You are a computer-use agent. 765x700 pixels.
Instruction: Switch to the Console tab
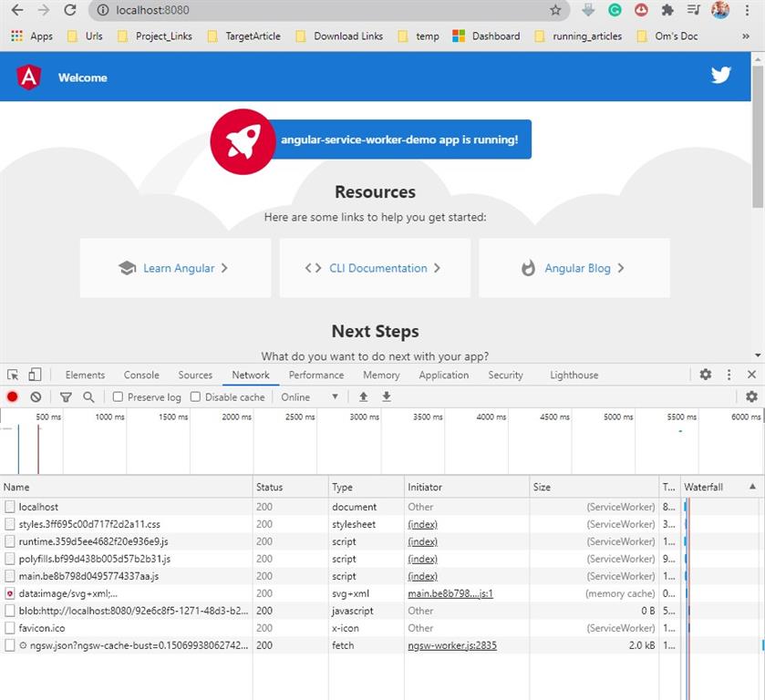tap(141, 375)
